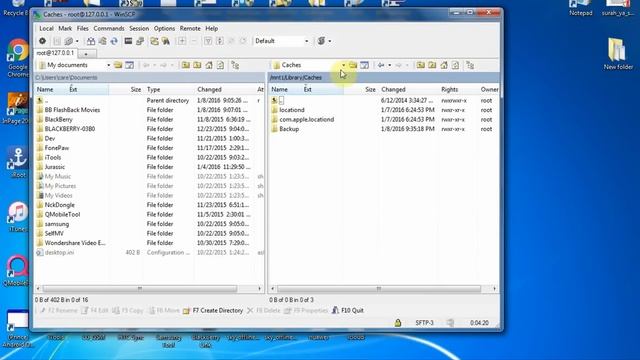
Task: Click the Open in PuTTY icon
Action: [x=140, y=41]
